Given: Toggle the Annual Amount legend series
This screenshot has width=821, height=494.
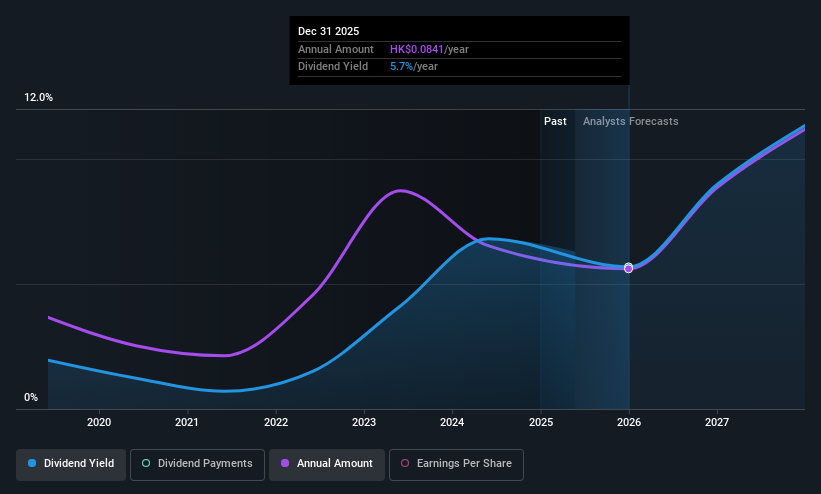Looking at the screenshot, I should (x=327, y=464).
